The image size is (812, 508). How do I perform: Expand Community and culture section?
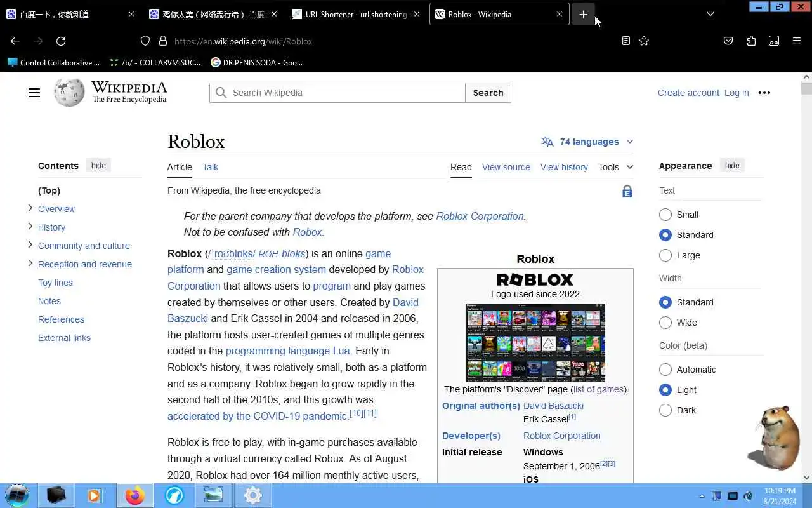30,245
